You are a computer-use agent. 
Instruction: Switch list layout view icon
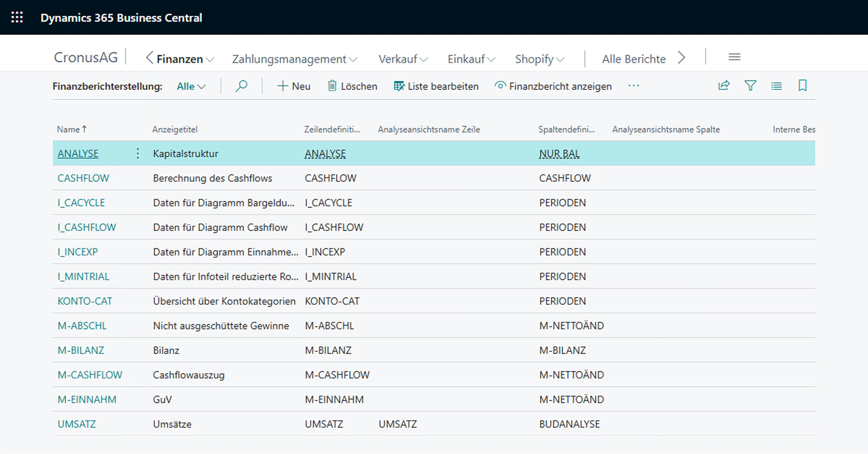pos(777,85)
